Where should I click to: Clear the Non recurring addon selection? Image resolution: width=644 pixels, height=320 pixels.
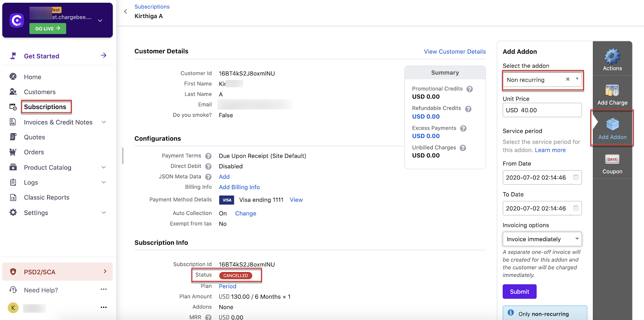(x=568, y=79)
